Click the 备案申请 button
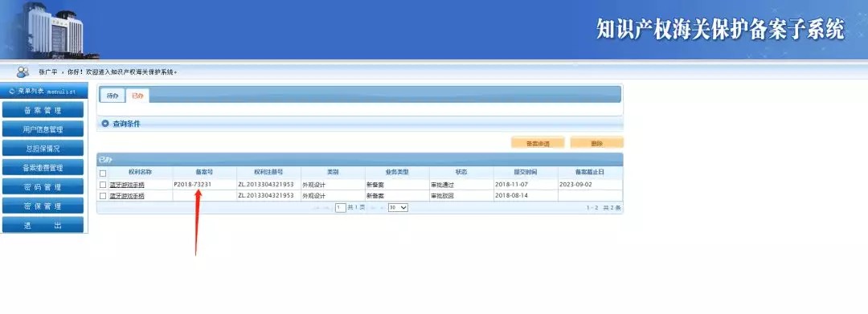 (538, 143)
